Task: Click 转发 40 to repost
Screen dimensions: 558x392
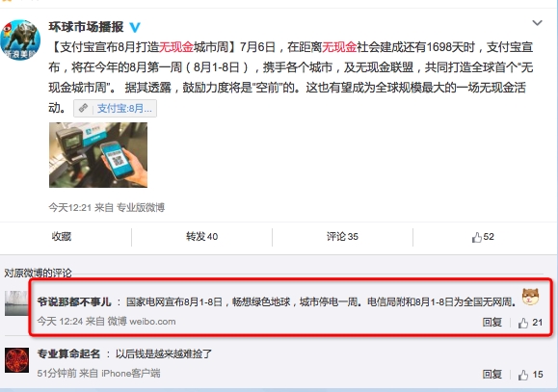Action: [201, 237]
